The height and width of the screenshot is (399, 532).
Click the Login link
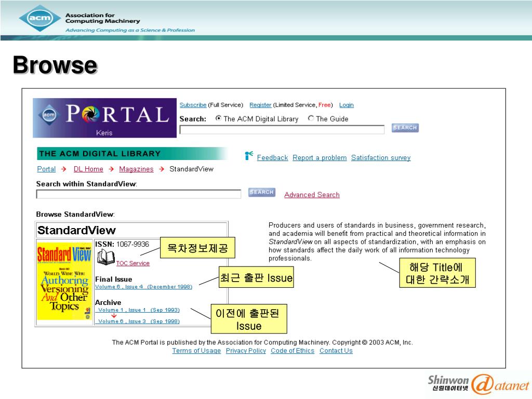347,105
